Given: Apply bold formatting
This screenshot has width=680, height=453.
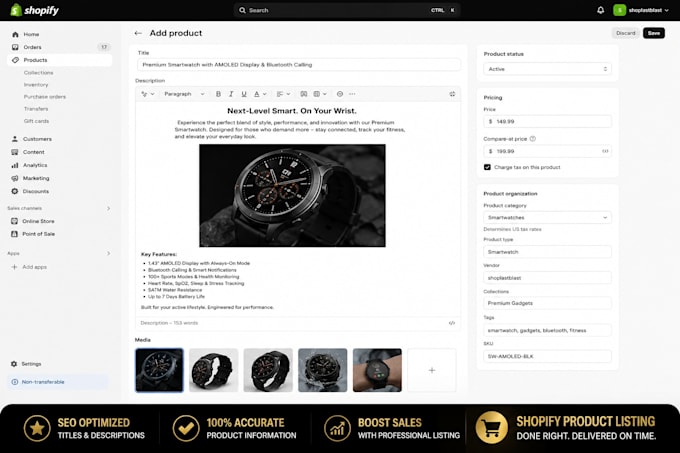Looking at the screenshot, I should [218, 94].
